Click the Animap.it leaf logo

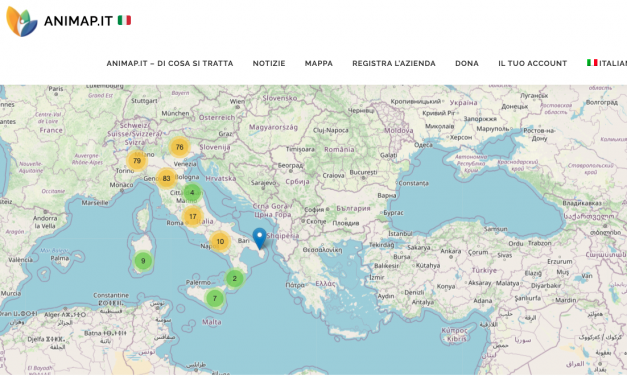point(22,21)
